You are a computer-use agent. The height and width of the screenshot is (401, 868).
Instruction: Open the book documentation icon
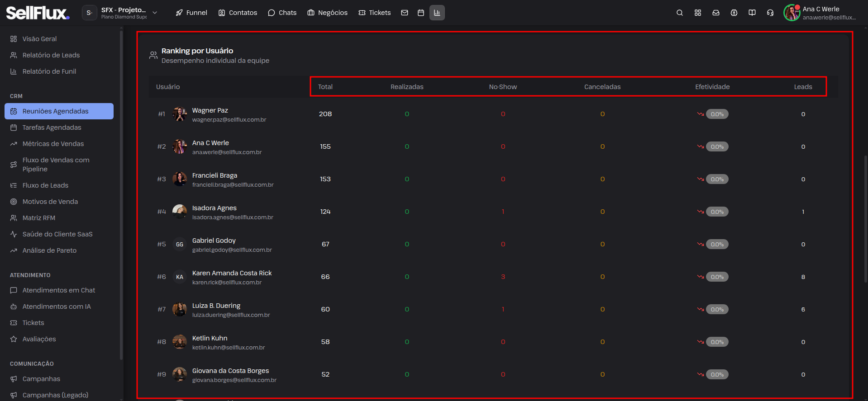pos(752,13)
